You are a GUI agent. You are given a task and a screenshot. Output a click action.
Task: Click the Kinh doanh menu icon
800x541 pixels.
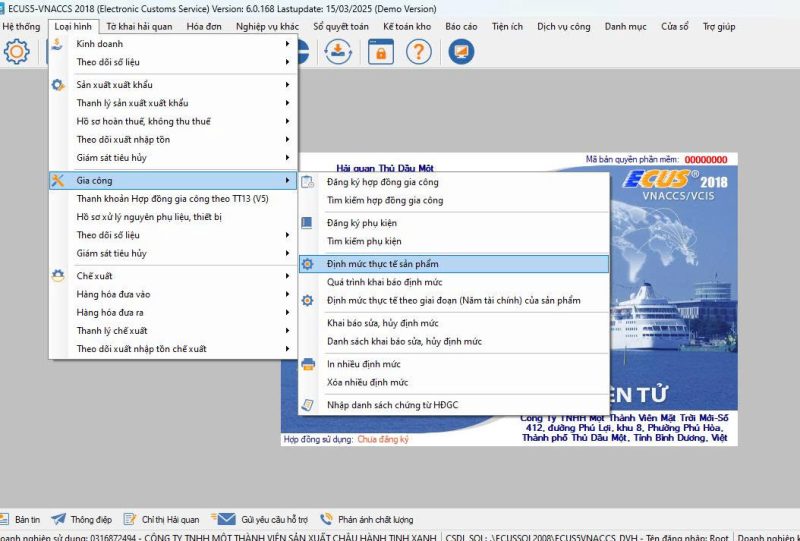click(57, 44)
